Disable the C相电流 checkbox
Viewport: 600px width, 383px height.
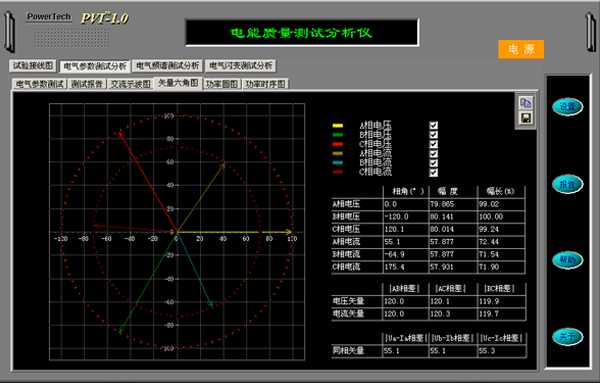coord(433,172)
